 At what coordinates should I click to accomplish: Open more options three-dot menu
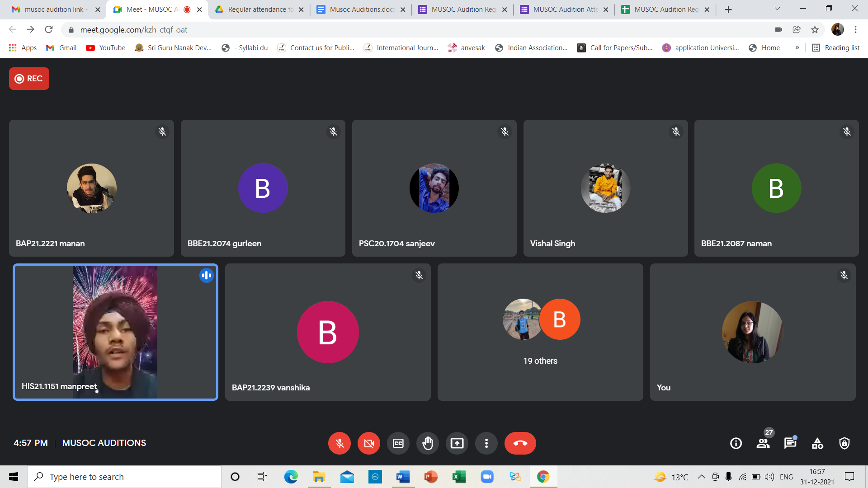click(x=486, y=443)
